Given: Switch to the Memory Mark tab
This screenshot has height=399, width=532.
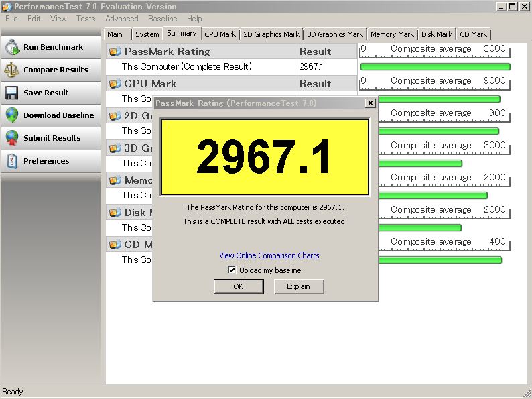Looking at the screenshot, I should coord(392,34).
